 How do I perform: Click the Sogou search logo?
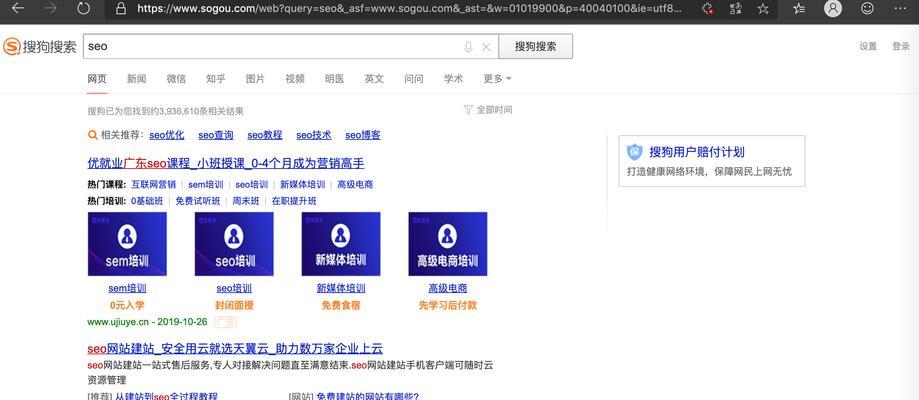click(x=39, y=47)
